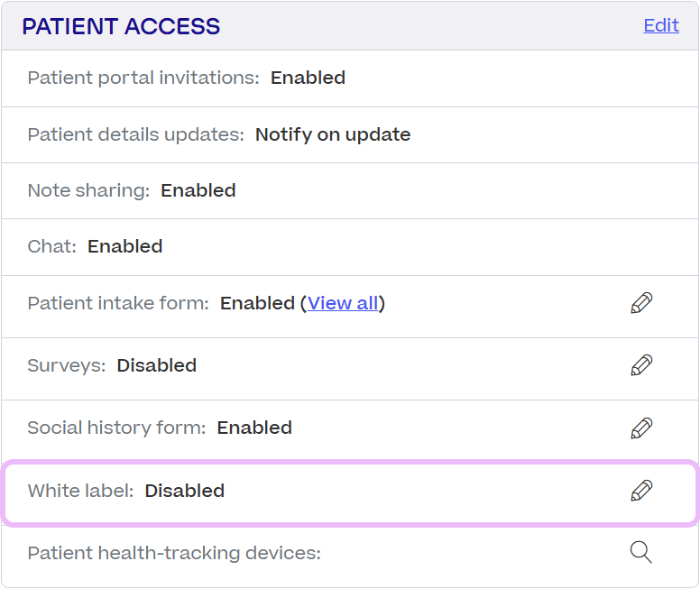Screen dimensions: 700x589
Task: Open the View all intake forms link
Action: [x=343, y=303]
